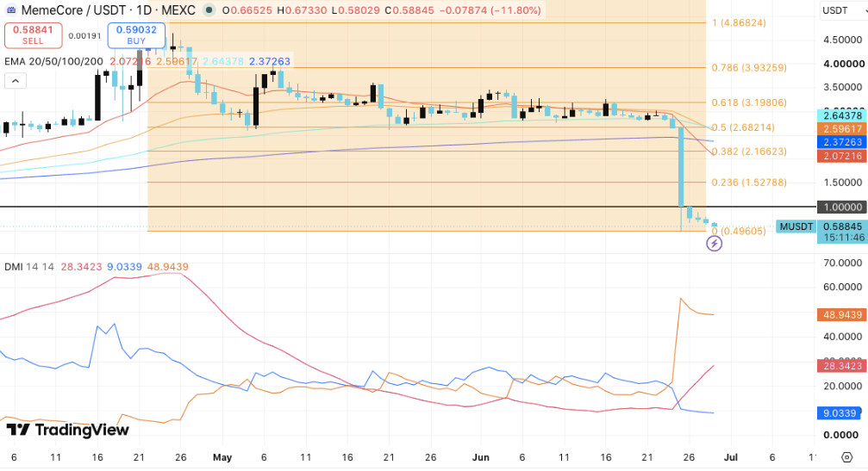Image resolution: width=868 pixels, height=471 pixels.
Task: Click the MemeCore symbol logo icon
Action: (x=11, y=10)
